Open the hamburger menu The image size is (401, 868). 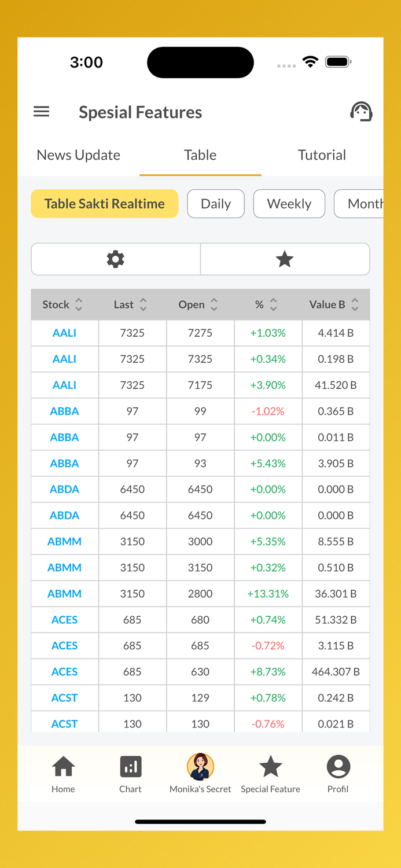(x=41, y=112)
